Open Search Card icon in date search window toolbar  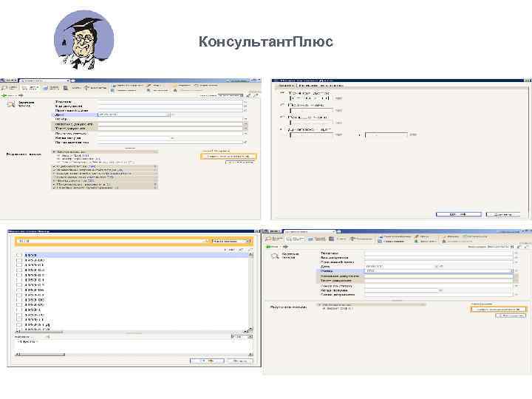coord(30,88)
